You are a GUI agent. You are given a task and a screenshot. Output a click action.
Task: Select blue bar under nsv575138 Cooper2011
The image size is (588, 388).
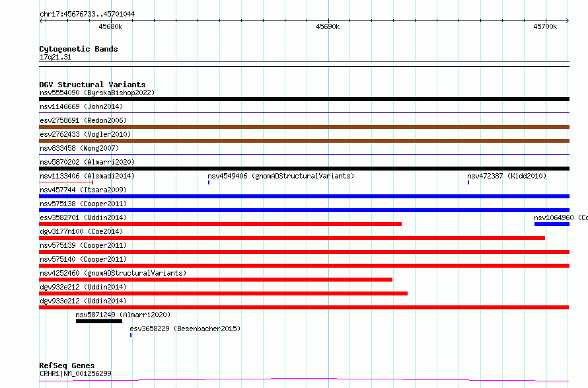(x=304, y=210)
